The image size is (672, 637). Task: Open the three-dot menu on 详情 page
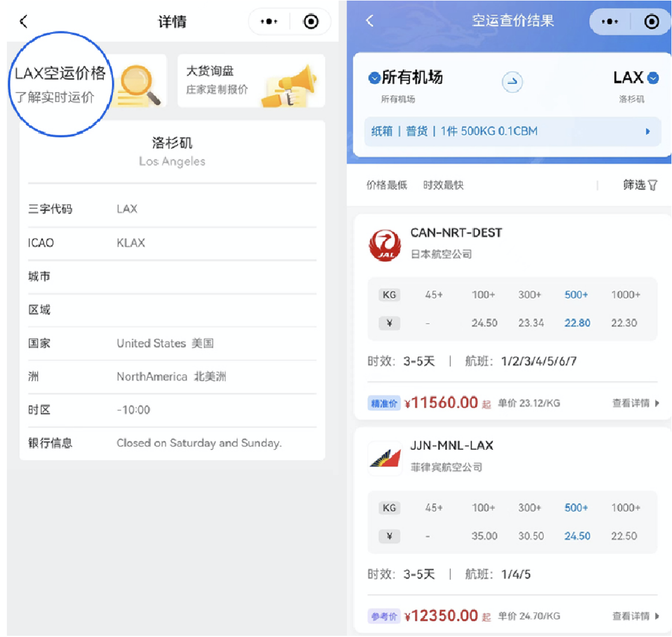269,22
